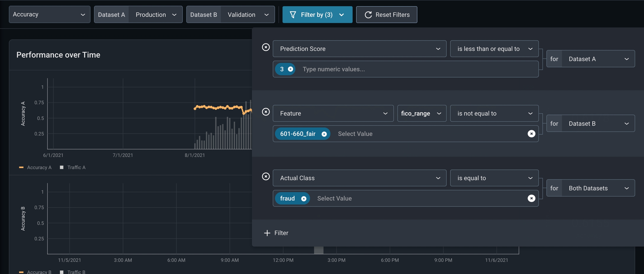Open the Accuracy metric dropdown

tap(49, 15)
